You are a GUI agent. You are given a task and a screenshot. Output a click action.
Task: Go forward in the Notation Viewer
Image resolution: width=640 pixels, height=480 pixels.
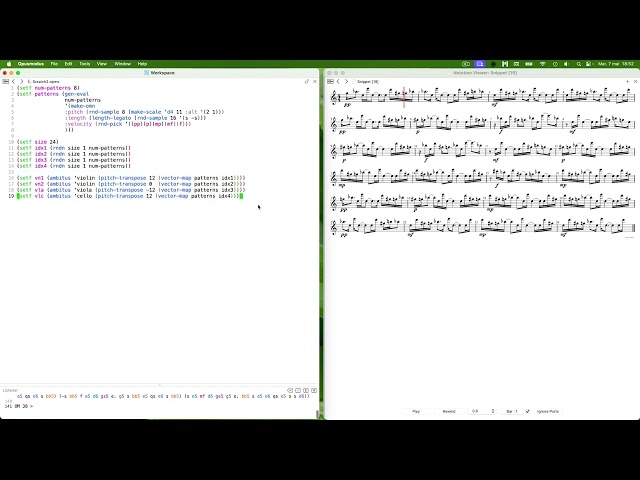[x=346, y=82]
